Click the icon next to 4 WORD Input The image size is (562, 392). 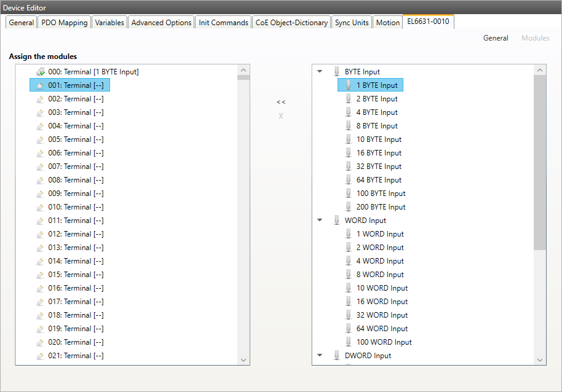(349, 261)
